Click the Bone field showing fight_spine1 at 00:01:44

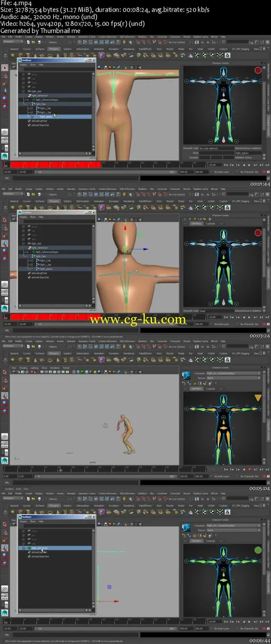click(249, 153)
